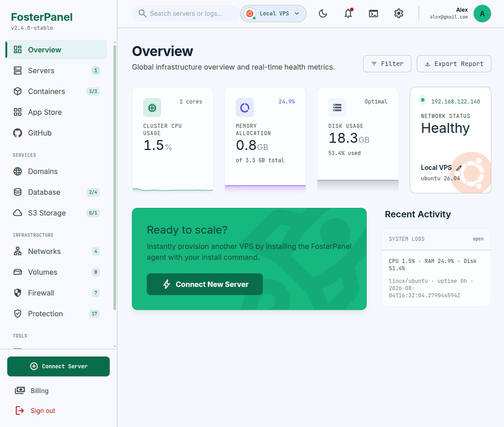Click the memory allocation ring icon

245,108
